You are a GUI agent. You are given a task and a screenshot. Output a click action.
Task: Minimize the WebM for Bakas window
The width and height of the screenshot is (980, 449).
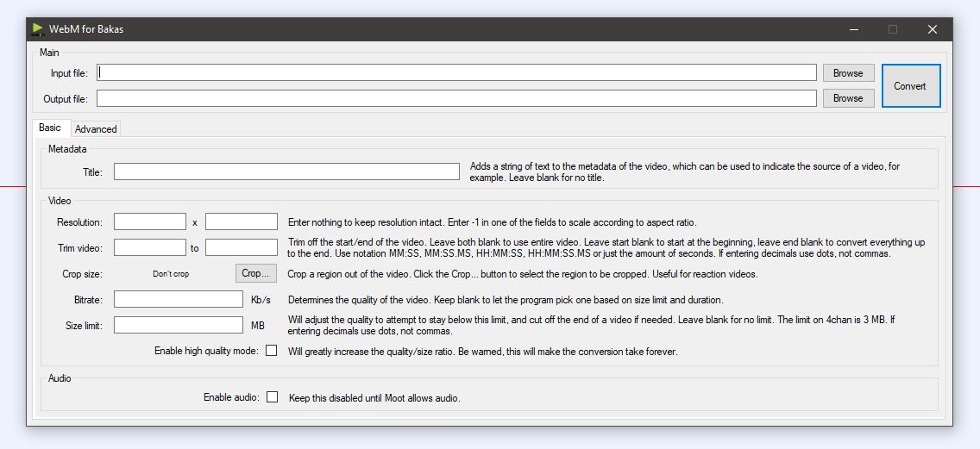(853, 29)
